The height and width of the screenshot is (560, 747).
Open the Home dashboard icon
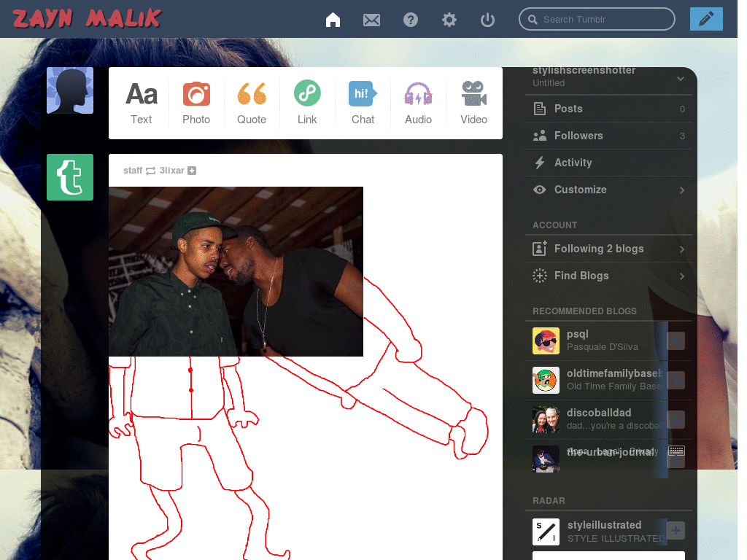coord(333,20)
